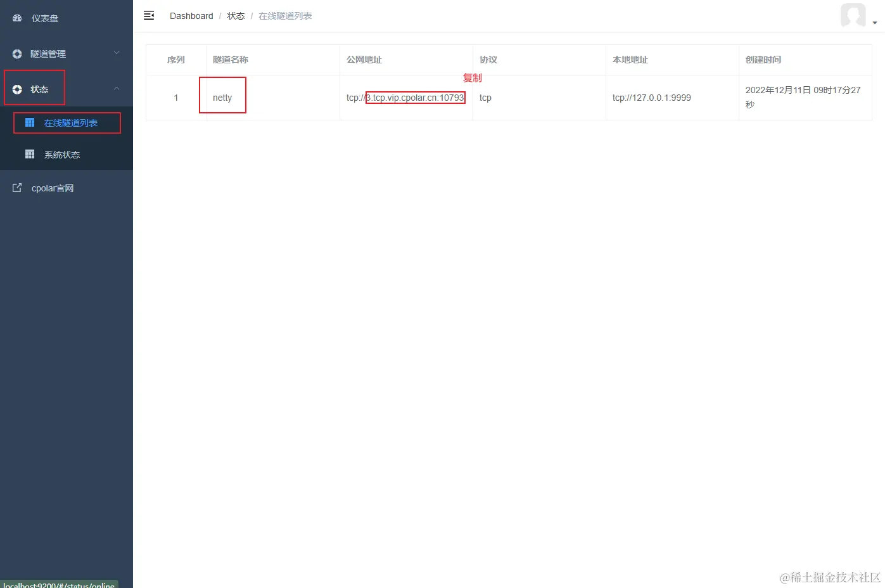This screenshot has width=885, height=588.
Task: Click the 隧道管理 plus-circle icon
Action: (17, 54)
